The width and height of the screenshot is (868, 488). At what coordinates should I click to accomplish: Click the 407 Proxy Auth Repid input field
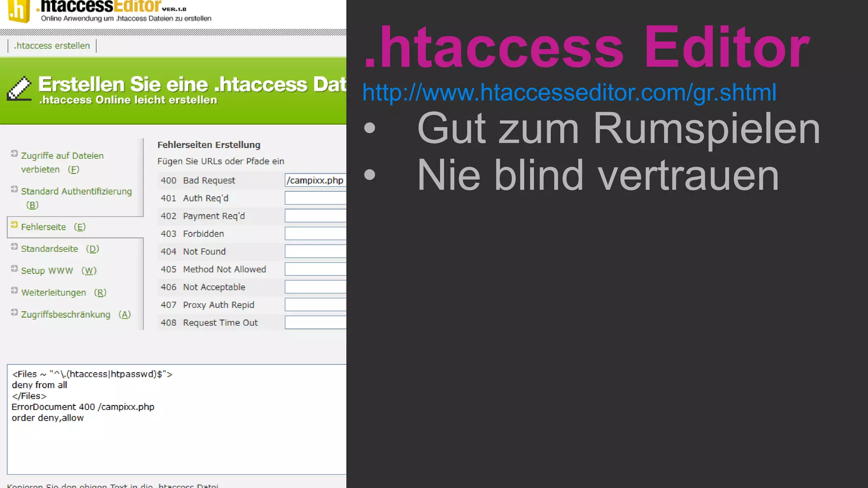click(315, 305)
